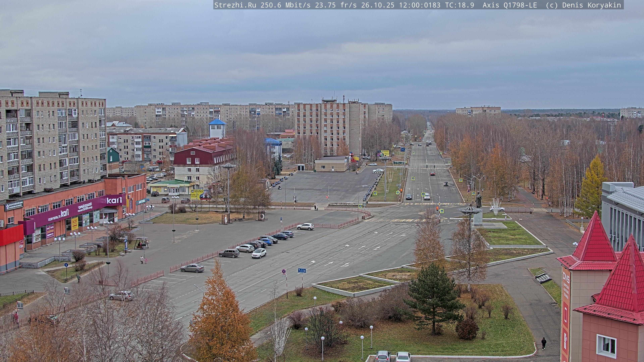Click the blue lane-direction arrows road sign

pos(302,270)
